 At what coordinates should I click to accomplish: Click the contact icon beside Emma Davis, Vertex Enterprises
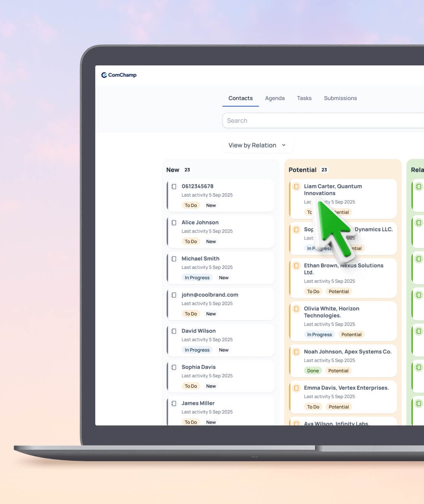tap(296, 388)
